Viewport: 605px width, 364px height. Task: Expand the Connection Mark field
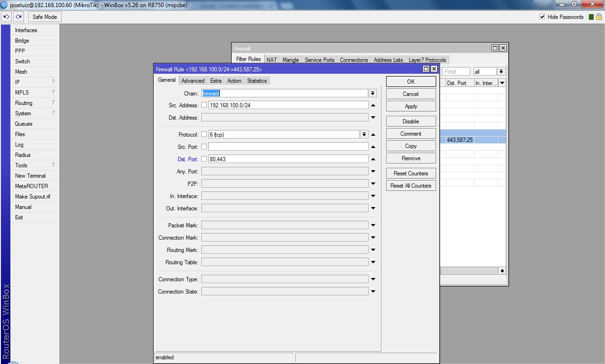pos(373,238)
